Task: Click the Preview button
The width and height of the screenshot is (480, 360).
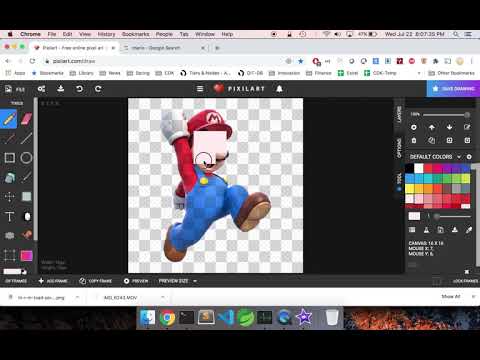Action: pos(136,281)
